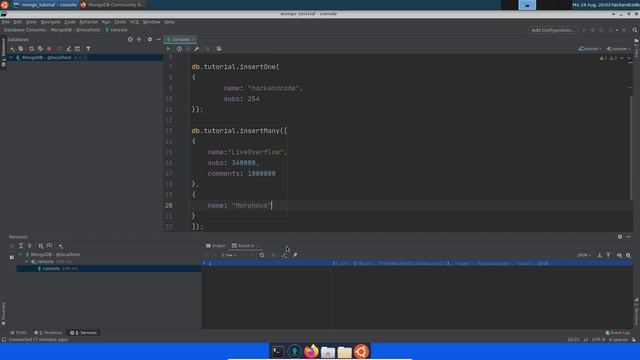640x360 pixels.
Task: Click 4 spaces indent setting in status bar
Action: click(x=618, y=340)
